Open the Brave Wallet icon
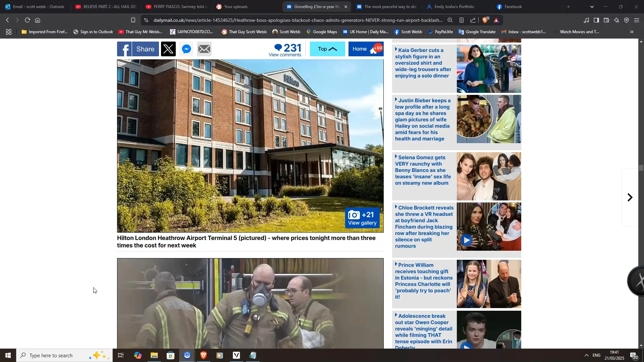 [606, 20]
